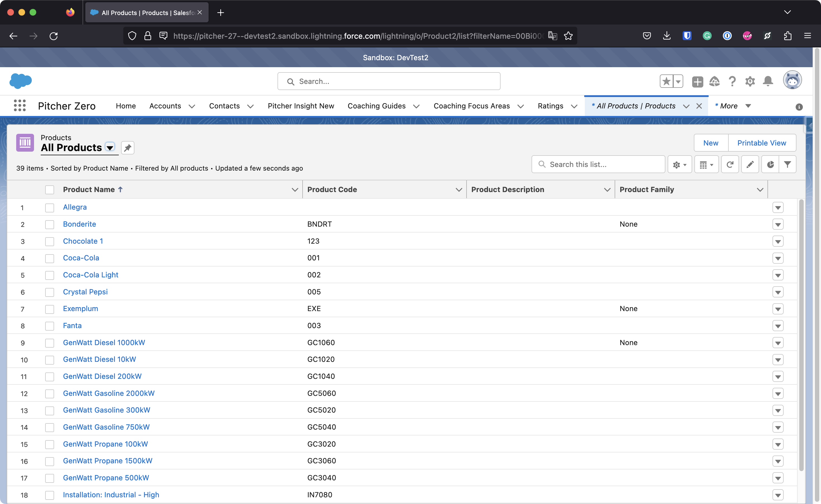This screenshot has height=504, width=821.
Task: Open the Salesforce Setup gear icon
Action: click(x=750, y=81)
